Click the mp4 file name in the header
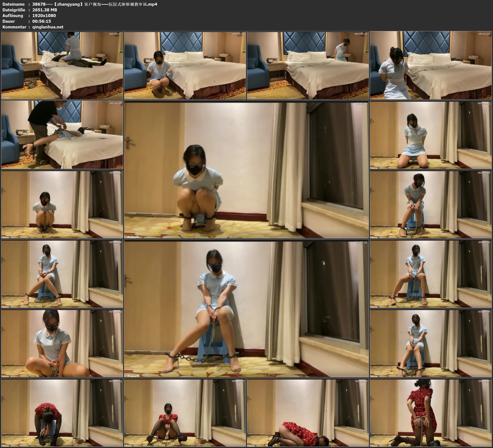Screen dimensions: 493x448 (x=95, y=4)
